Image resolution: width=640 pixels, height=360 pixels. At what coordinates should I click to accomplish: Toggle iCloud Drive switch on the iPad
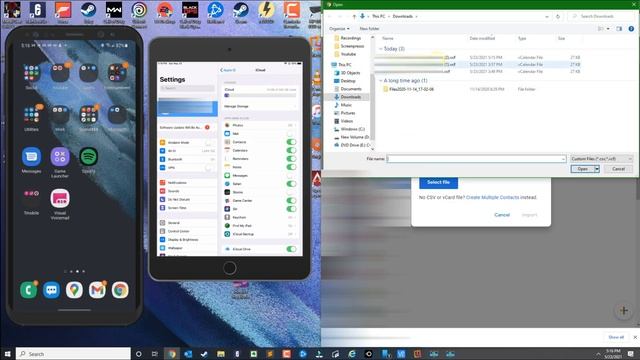(x=291, y=249)
